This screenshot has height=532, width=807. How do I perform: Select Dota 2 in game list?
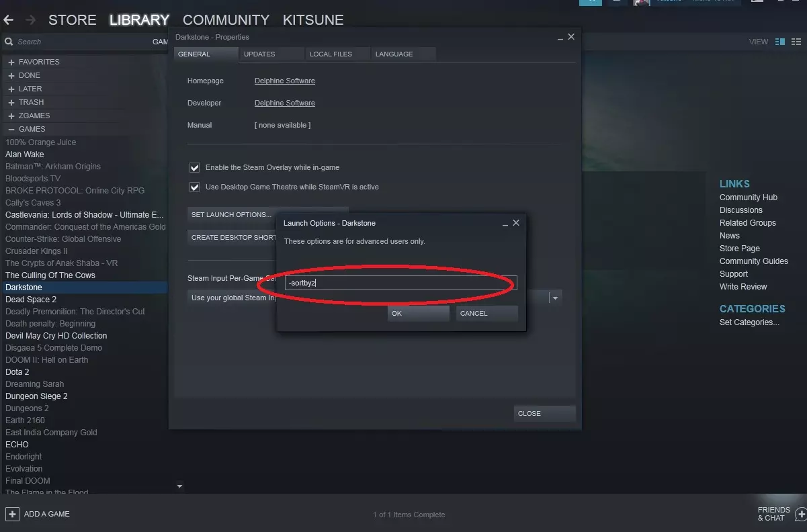tap(17, 372)
